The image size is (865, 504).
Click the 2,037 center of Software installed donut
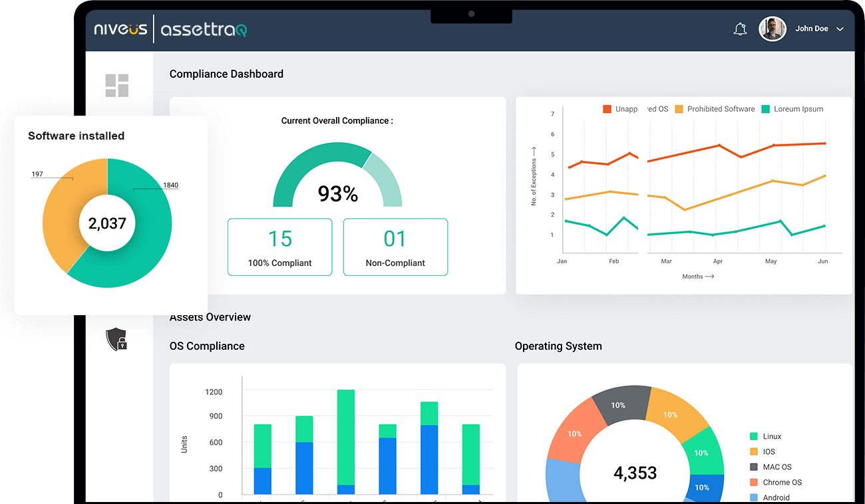108,223
